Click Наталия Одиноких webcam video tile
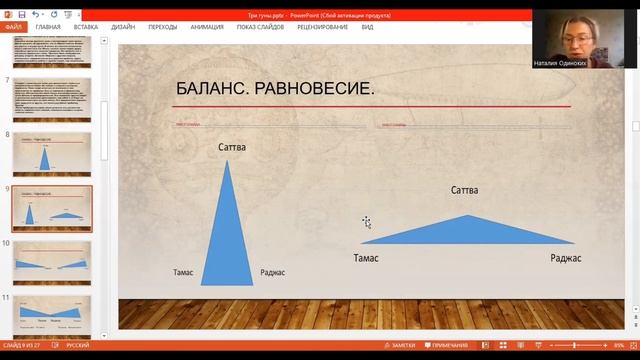Image resolution: width=640 pixels, height=360 pixels. pyautogui.click(x=584, y=39)
